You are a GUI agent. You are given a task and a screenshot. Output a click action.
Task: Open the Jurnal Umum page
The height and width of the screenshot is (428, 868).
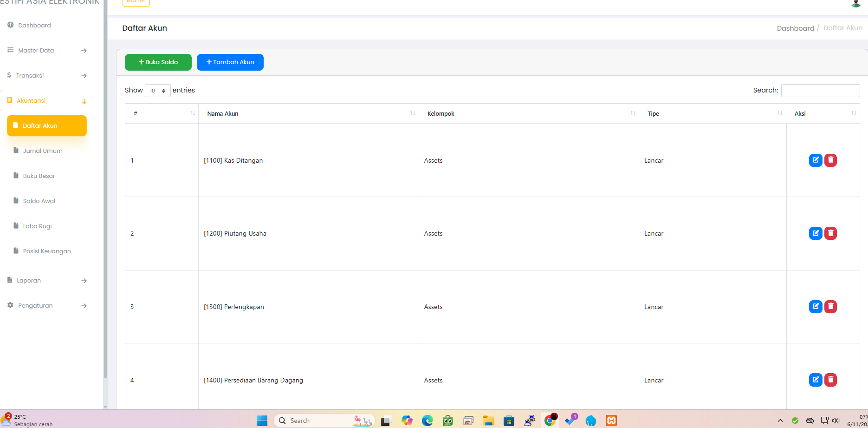pos(43,151)
